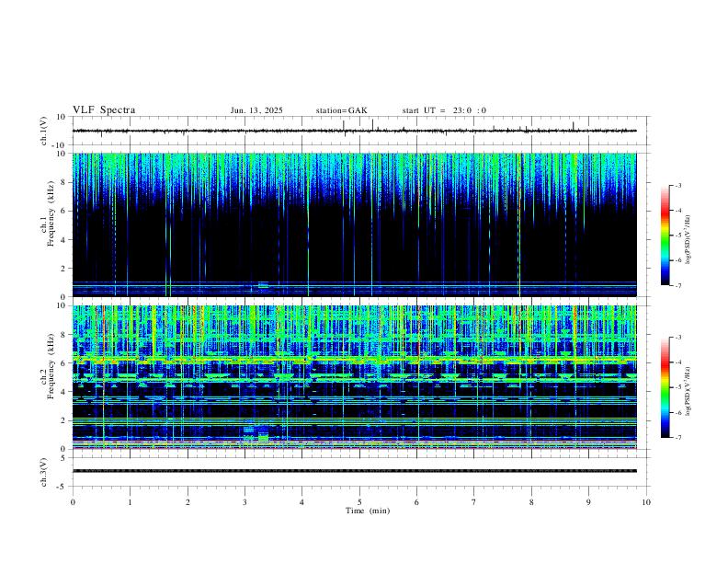Click the "5" tick on the time axis

(x=359, y=502)
